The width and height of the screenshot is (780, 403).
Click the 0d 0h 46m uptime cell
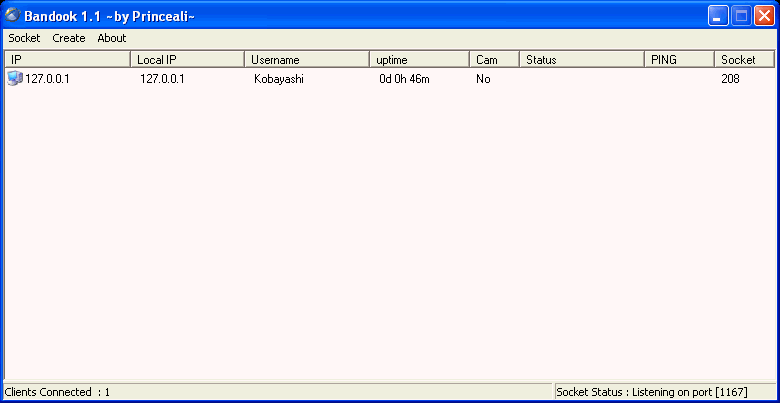[404, 79]
